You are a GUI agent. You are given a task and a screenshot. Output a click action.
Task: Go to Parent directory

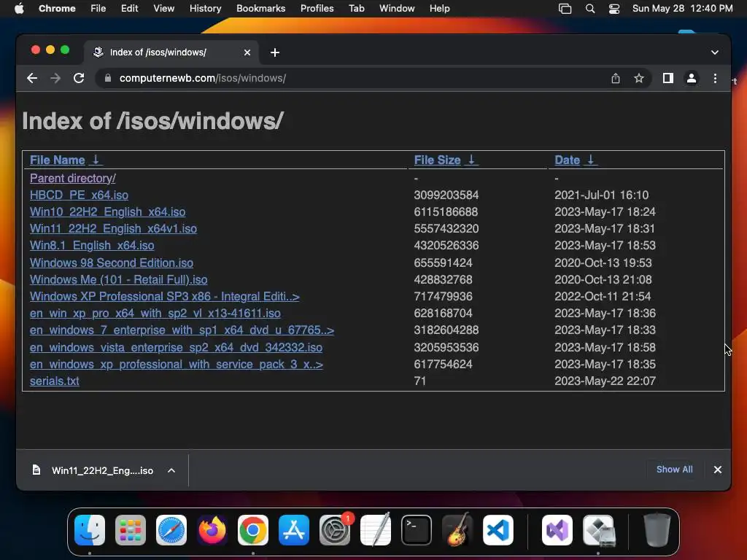[72, 178]
